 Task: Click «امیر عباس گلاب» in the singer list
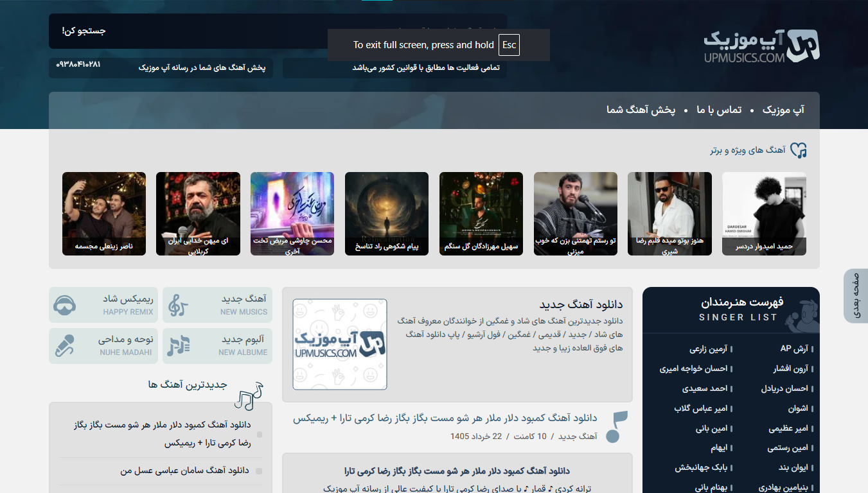click(700, 408)
